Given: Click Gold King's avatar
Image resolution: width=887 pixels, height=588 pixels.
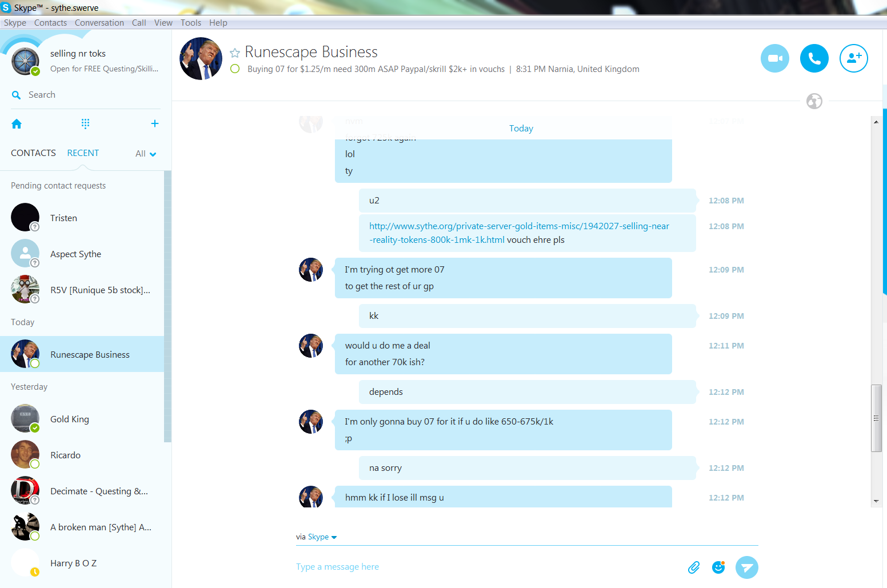Looking at the screenshot, I should (x=25, y=418).
